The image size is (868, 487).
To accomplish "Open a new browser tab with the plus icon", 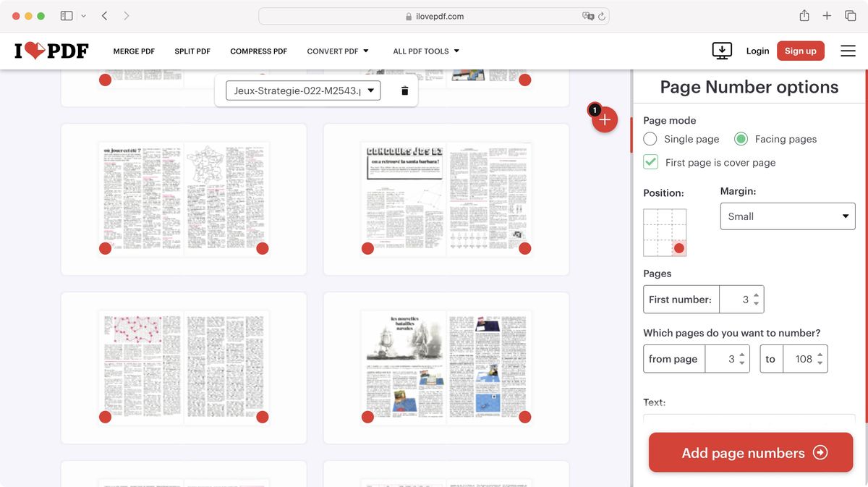I will coord(826,14).
